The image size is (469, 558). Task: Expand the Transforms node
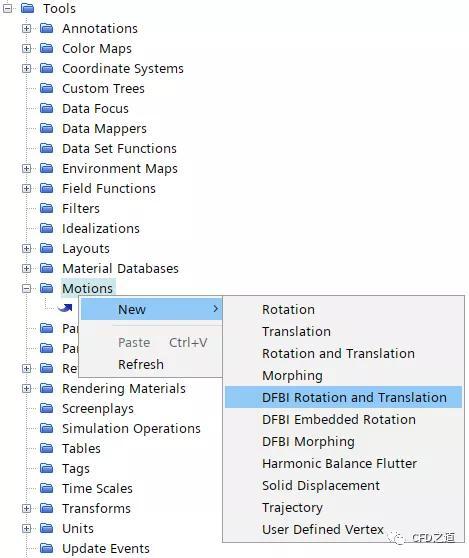pyautogui.click(x=27, y=508)
